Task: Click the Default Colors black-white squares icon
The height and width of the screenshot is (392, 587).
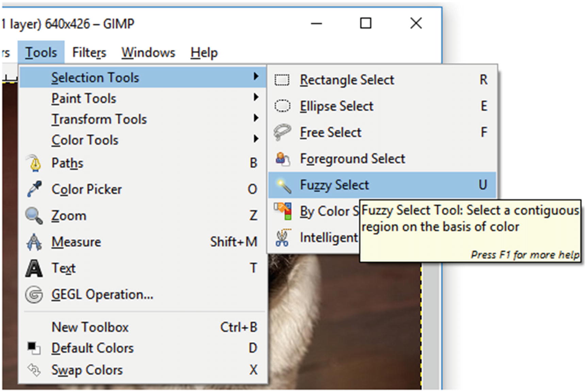Action: [34, 348]
